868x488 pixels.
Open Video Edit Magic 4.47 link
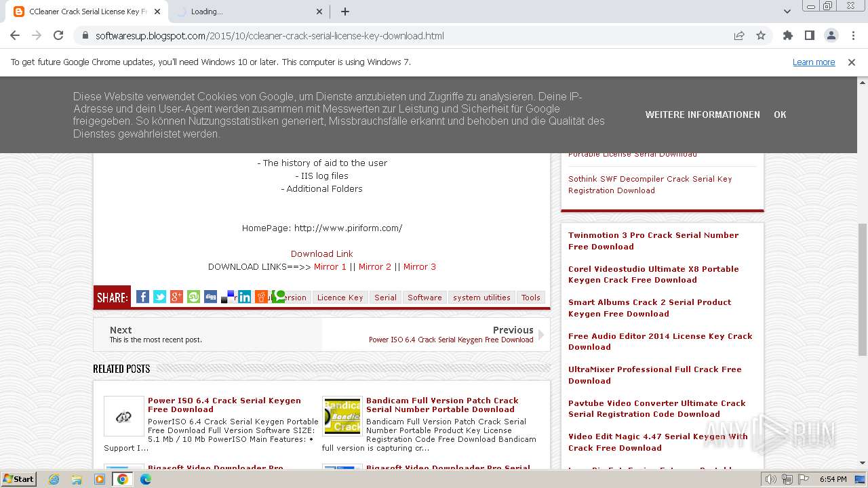pos(658,442)
